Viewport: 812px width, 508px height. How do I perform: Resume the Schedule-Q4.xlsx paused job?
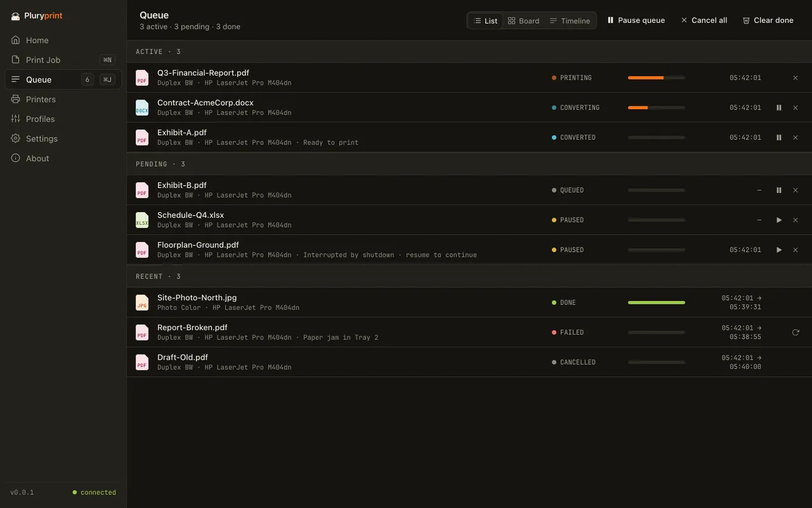click(x=779, y=220)
